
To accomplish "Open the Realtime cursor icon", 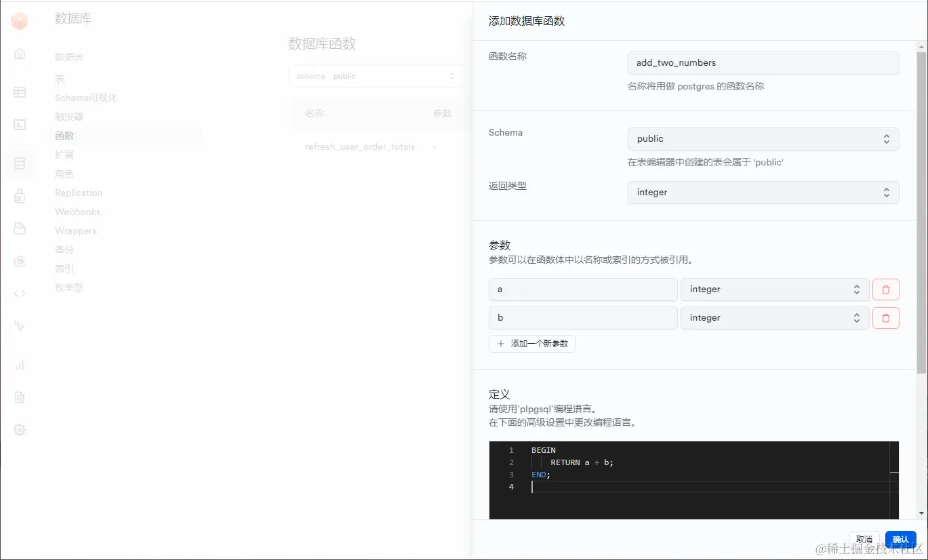I will coord(20,326).
